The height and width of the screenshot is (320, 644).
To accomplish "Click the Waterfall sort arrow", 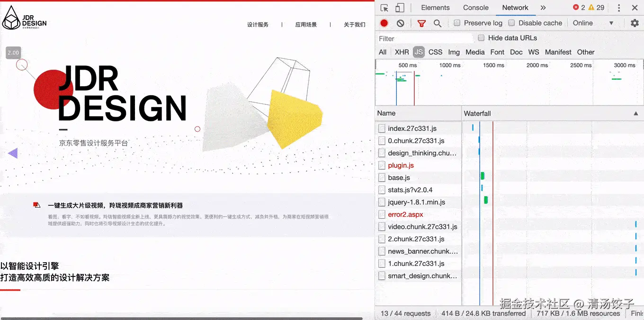I will click(x=635, y=113).
